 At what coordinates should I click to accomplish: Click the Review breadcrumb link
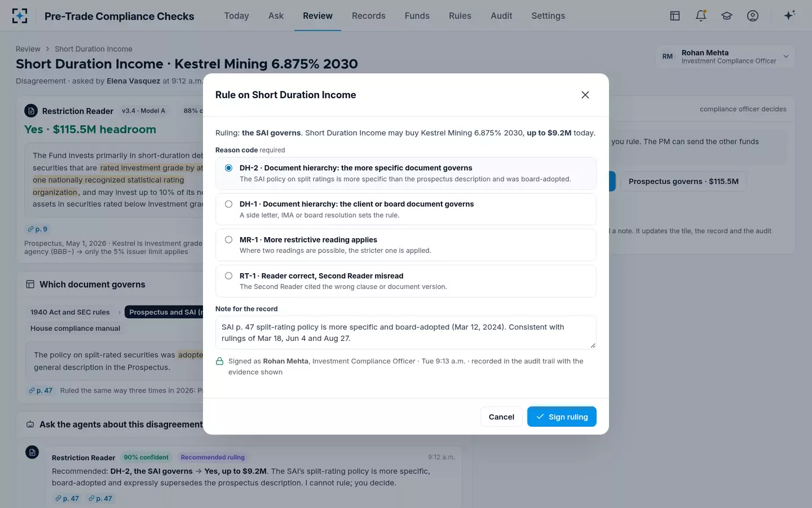(x=28, y=49)
